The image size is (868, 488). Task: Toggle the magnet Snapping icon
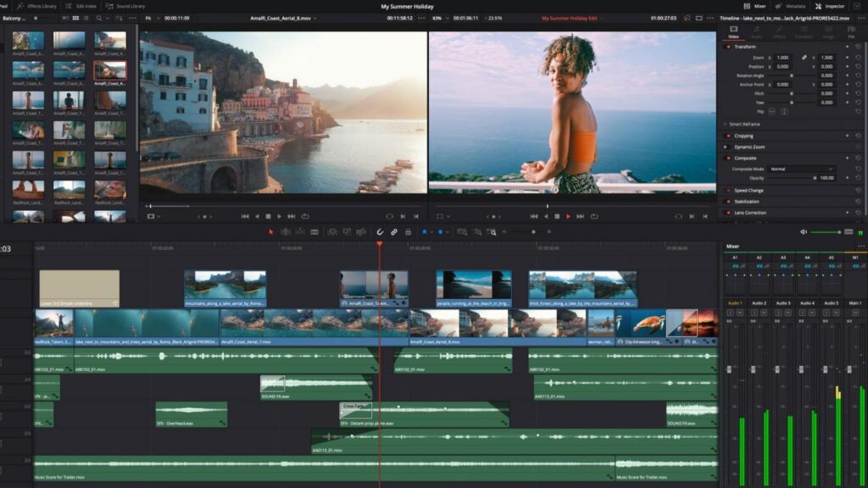(380, 232)
